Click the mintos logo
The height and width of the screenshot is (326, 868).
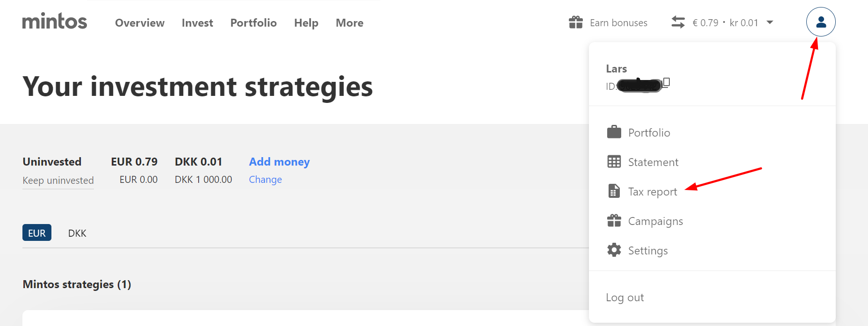55,22
